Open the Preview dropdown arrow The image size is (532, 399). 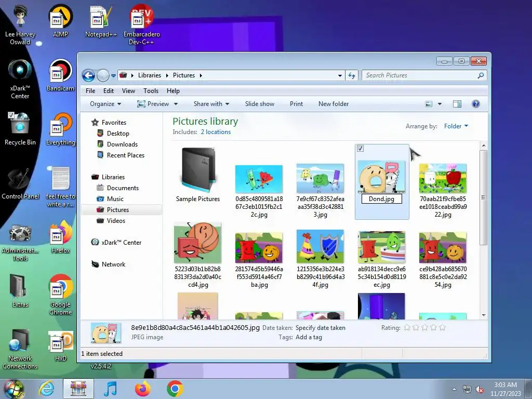click(x=176, y=104)
